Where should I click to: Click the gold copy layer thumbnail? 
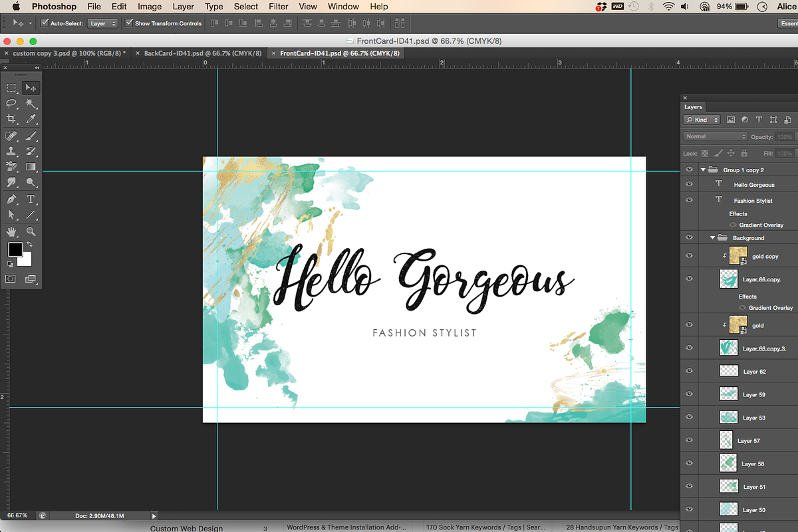tap(738, 256)
